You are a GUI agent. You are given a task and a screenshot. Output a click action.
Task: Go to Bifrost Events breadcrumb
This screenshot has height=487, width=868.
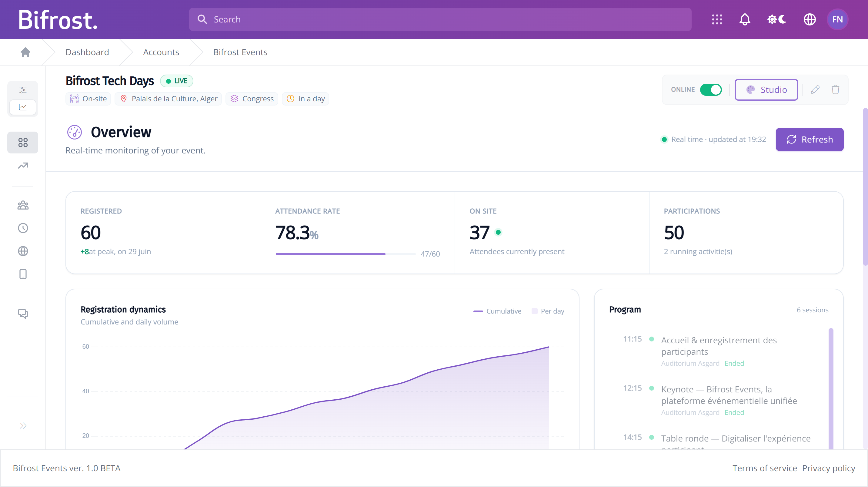pyautogui.click(x=240, y=52)
